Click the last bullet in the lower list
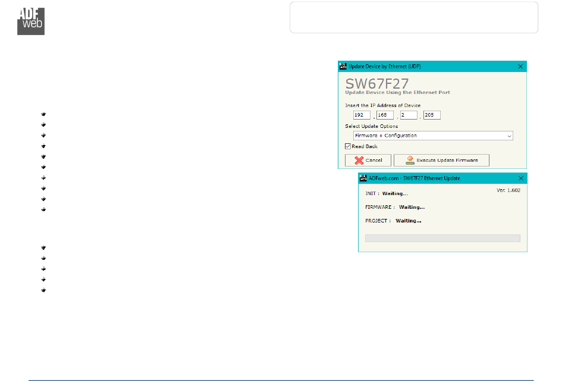The image size is (565, 392). [x=43, y=290]
